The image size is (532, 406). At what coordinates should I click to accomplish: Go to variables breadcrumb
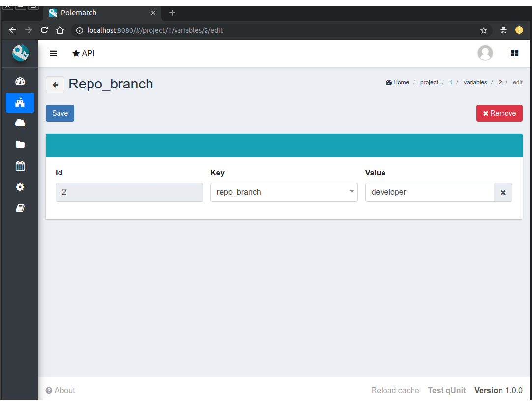[475, 82]
